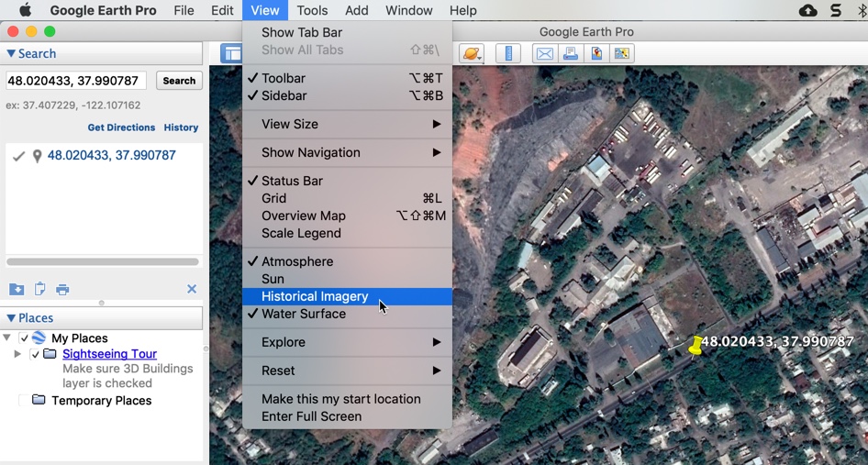Enable Sun in the View menu

pos(347,279)
